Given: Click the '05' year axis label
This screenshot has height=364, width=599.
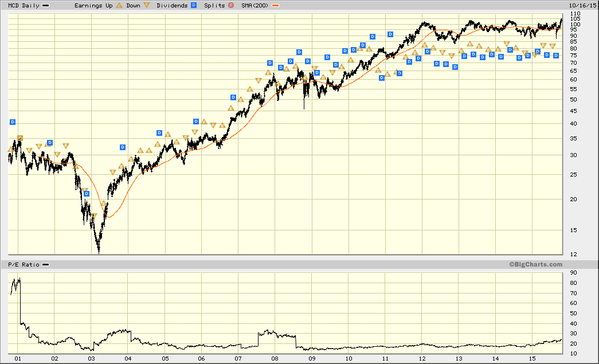Looking at the screenshot, I should pyautogui.click(x=165, y=358).
